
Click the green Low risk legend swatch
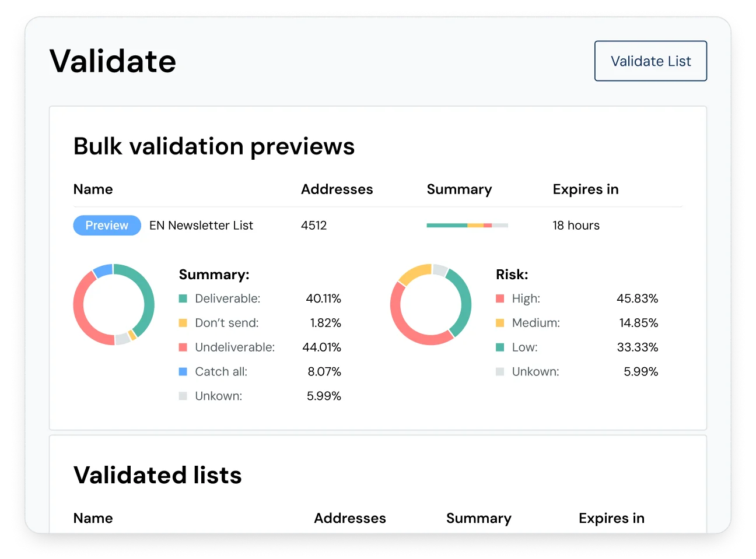click(500, 347)
